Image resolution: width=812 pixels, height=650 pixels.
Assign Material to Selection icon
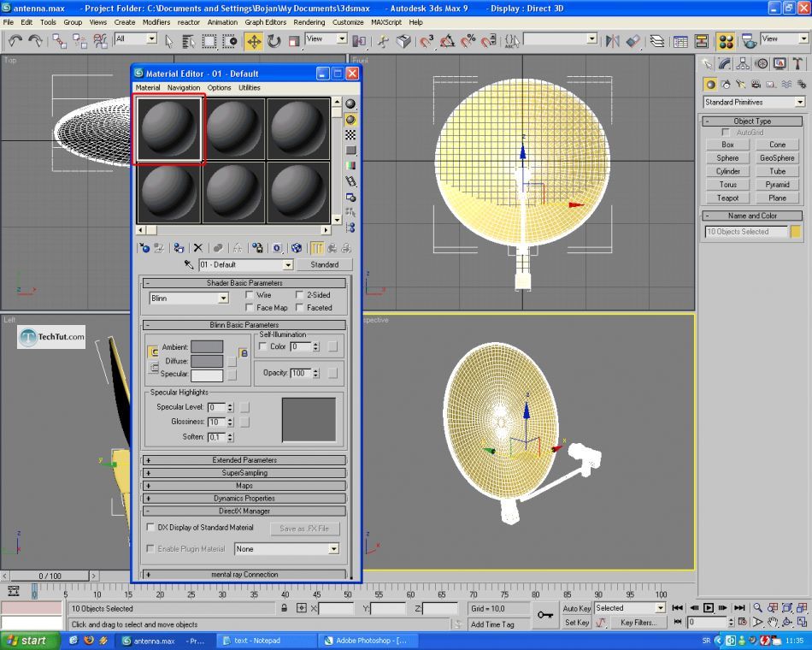point(179,248)
